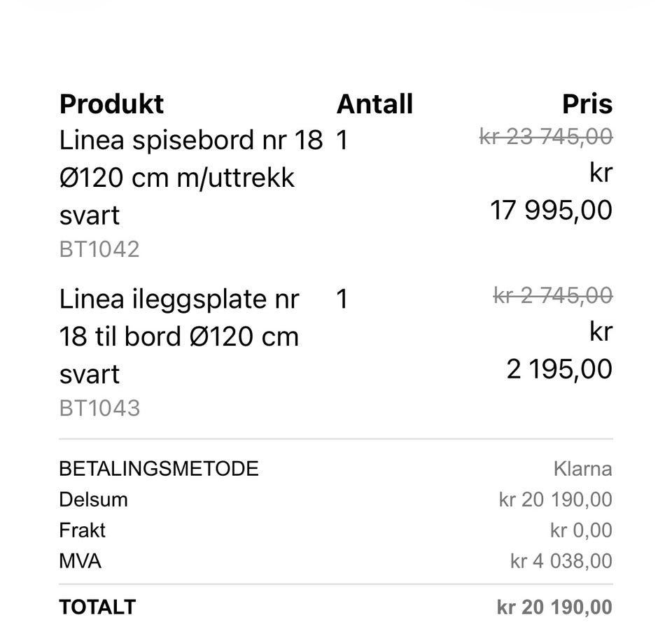Image resolution: width=672 pixels, height=634 pixels.
Task: Open Linea ileggsplate nr 18 product name
Action: [179, 337]
